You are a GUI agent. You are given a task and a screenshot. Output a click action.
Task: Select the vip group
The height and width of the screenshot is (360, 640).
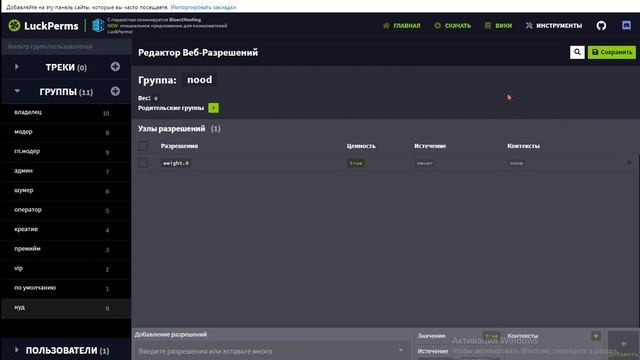point(66,269)
